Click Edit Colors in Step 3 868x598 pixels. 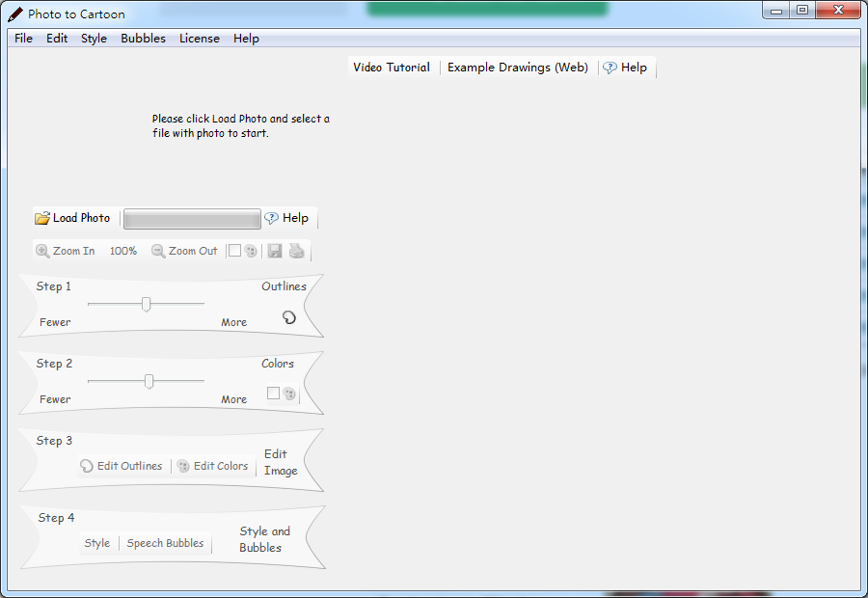[212, 466]
